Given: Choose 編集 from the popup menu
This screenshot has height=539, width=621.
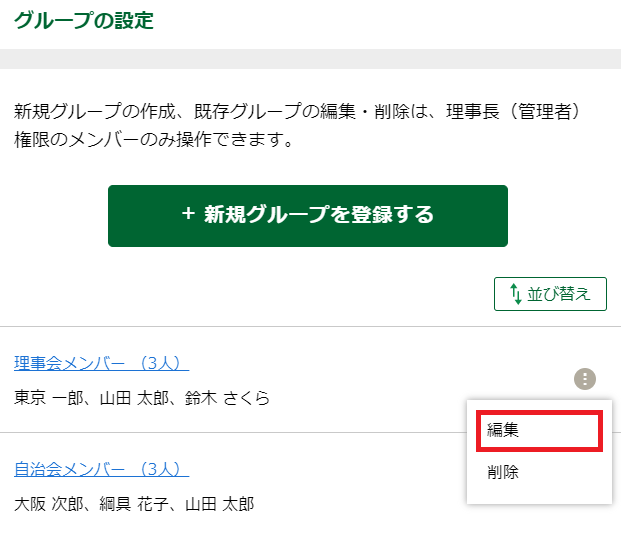Looking at the screenshot, I should point(539,430).
